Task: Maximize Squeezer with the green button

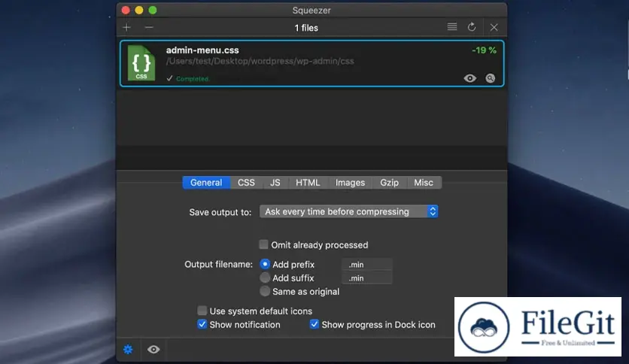Action: 153,10
